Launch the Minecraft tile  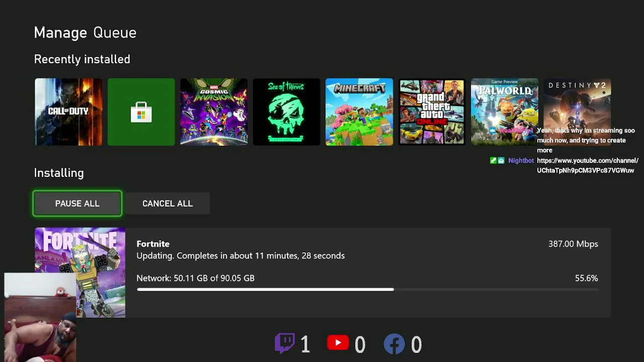[359, 112]
